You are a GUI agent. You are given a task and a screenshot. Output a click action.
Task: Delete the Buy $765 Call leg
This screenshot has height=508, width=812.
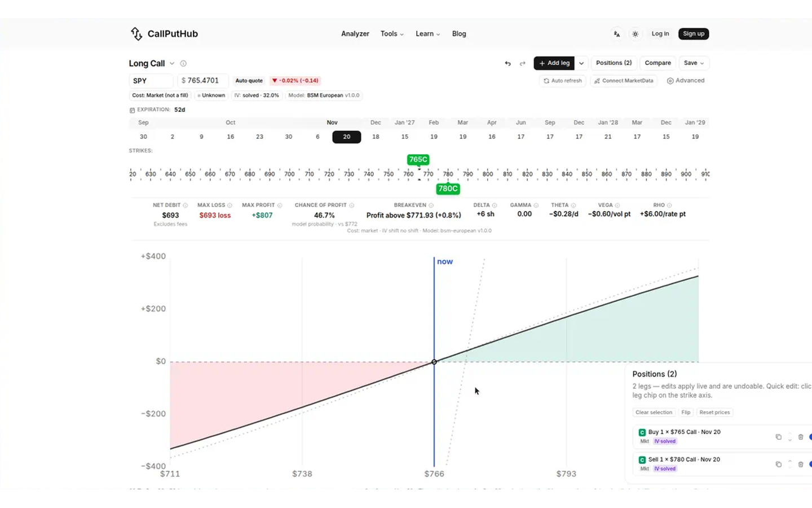(x=801, y=437)
